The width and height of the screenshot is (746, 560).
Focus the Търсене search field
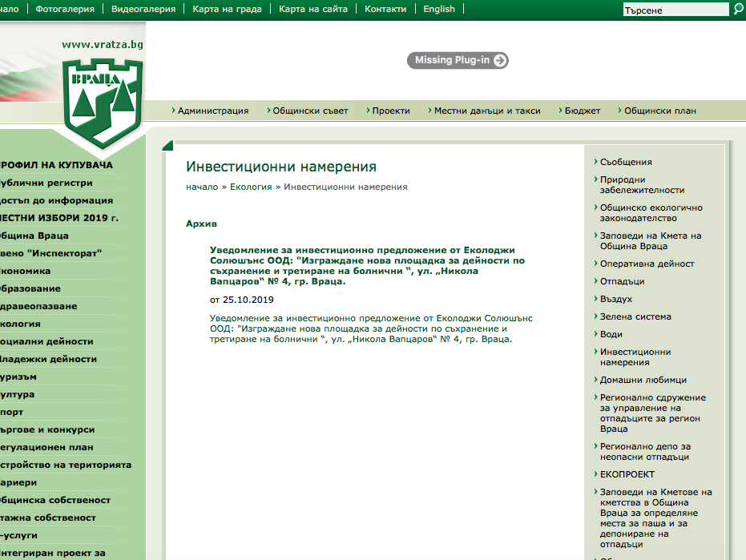(675, 10)
